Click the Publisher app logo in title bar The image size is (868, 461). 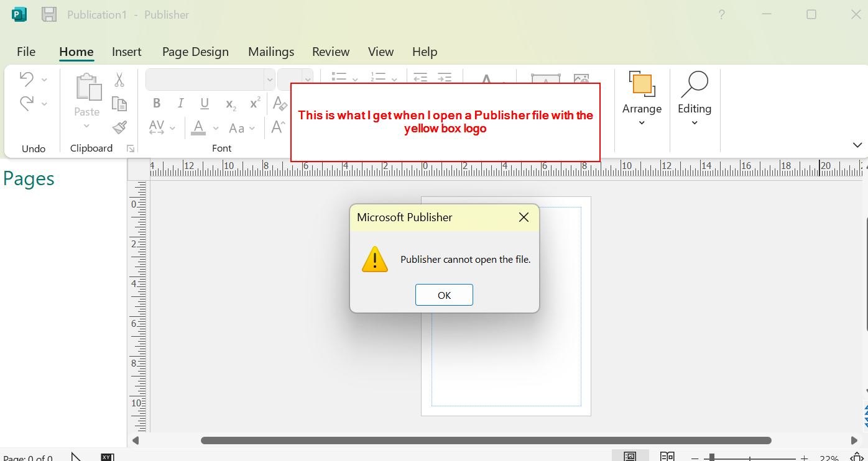pos(19,14)
